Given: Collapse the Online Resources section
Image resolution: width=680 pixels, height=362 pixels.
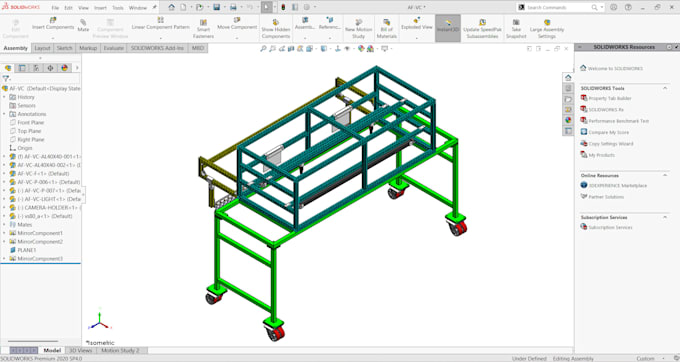Looking at the screenshot, I should click(665, 175).
